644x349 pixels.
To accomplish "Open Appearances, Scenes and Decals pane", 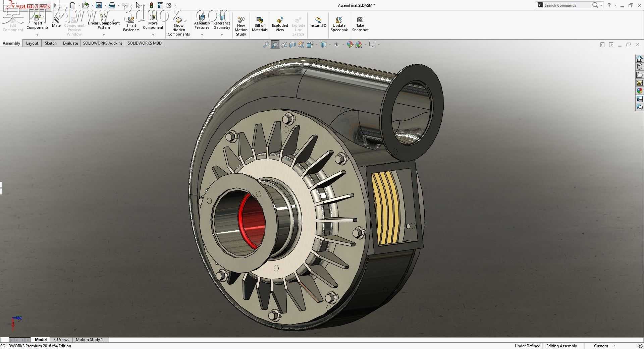I will pyautogui.click(x=640, y=91).
